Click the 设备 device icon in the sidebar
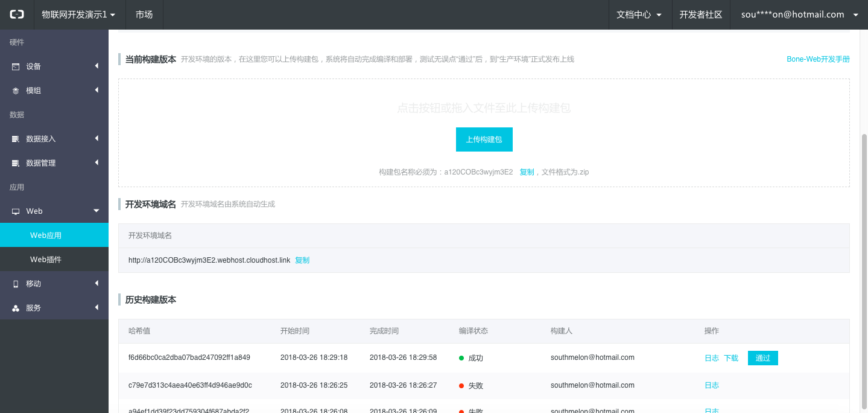Image resolution: width=868 pixels, height=413 pixels. click(16, 66)
